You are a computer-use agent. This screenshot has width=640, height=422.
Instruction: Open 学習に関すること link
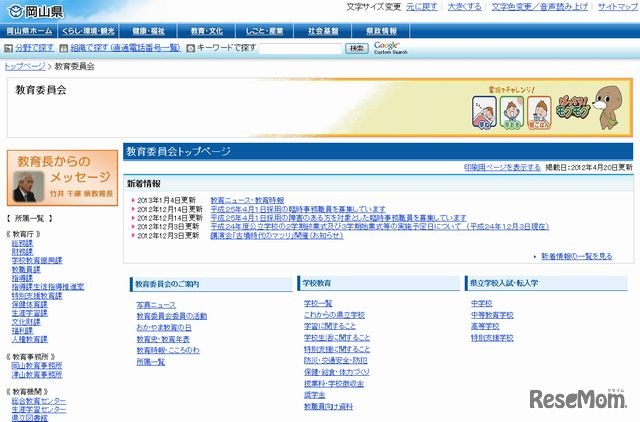pyautogui.click(x=330, y=326)
